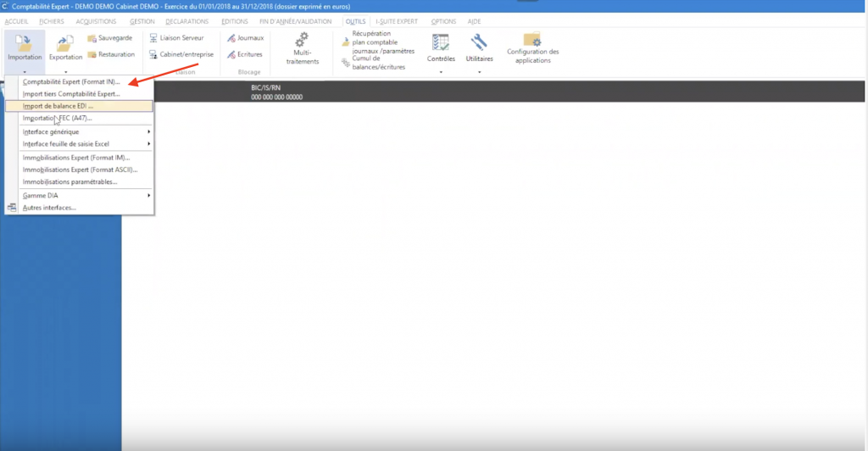
Task: Open the Utilitaires tools icon
Action: coord(479,42)
